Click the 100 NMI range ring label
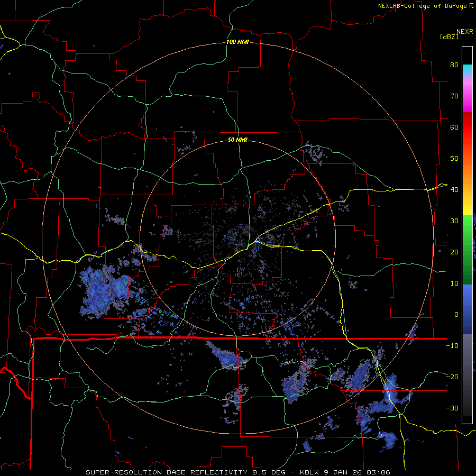This screenshot has height=476, width=476. click(x=237, y=42)
